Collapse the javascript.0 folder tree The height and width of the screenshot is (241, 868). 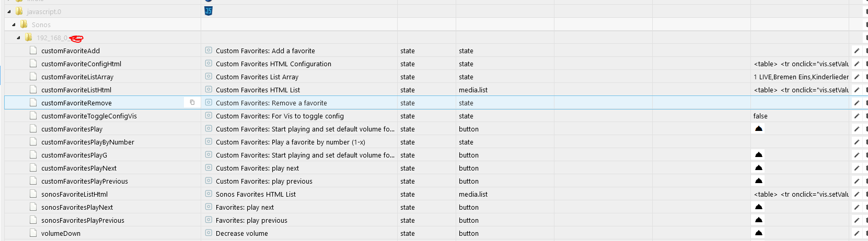[x=9, y=11]
